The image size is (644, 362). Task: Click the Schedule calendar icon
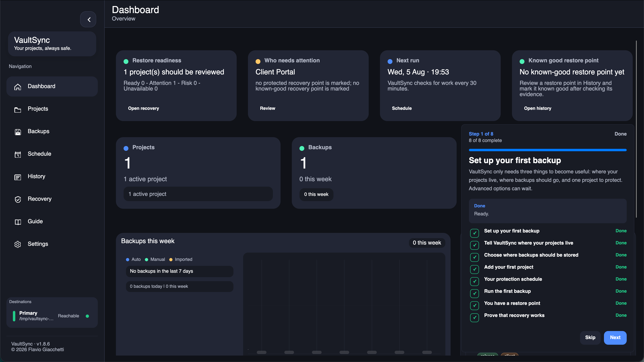18,154
